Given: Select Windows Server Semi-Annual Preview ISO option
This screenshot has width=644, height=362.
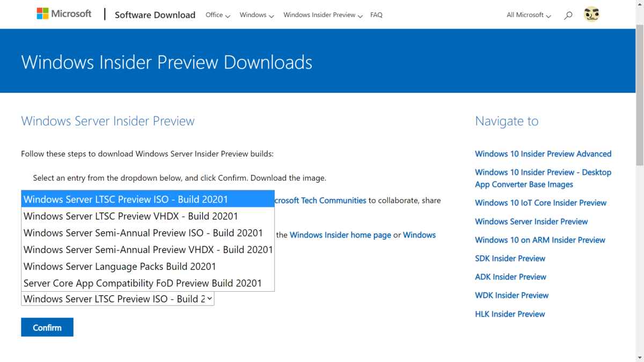Looking at the screenshot, I should (x=148, y=233).
